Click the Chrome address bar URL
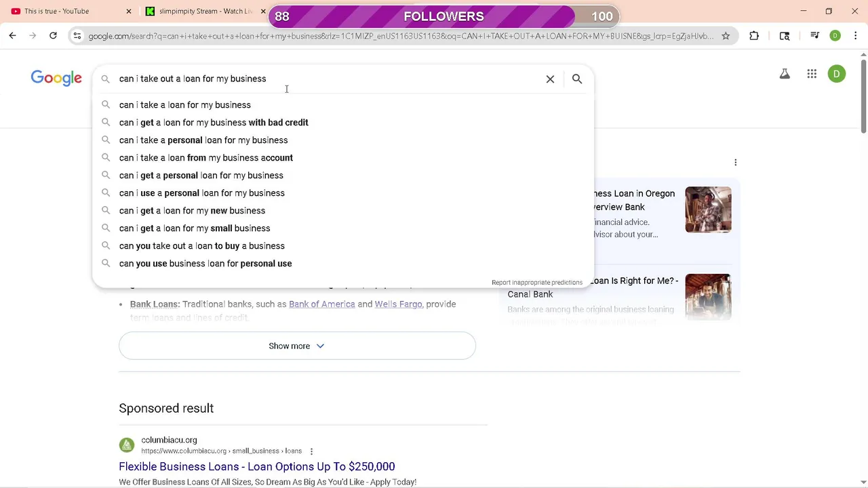Viewport: 868px width, 488px height. (400, 36)
